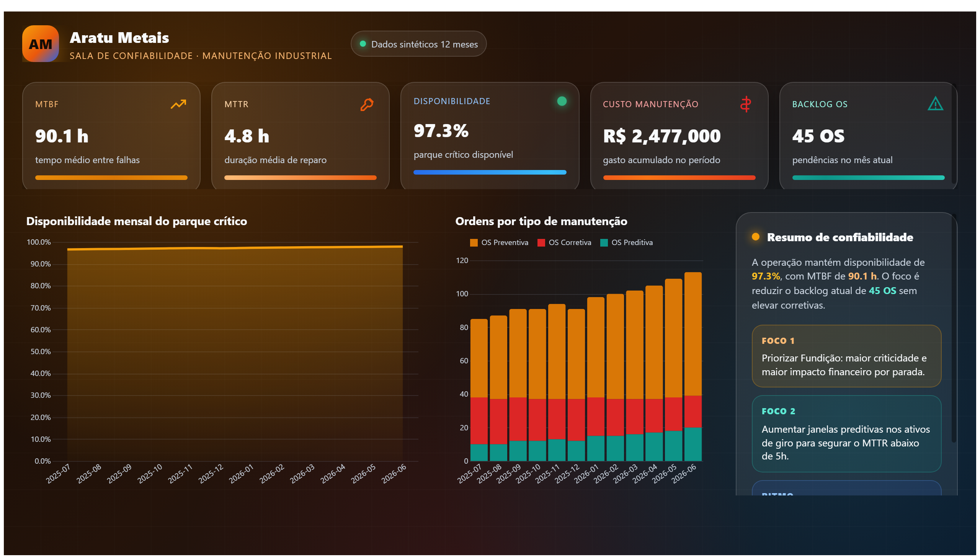Click the MTBF trending-up arrow icon
Viewport: 980px width, 559px height.
click(x=178, y=104)
